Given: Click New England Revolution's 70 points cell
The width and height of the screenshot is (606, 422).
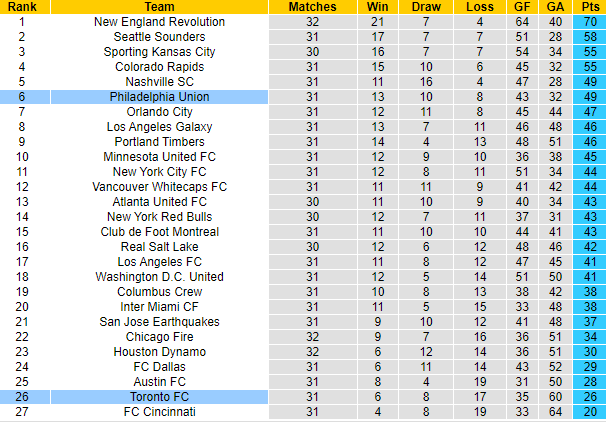Looking at the screenshot, I should point(589,21).
